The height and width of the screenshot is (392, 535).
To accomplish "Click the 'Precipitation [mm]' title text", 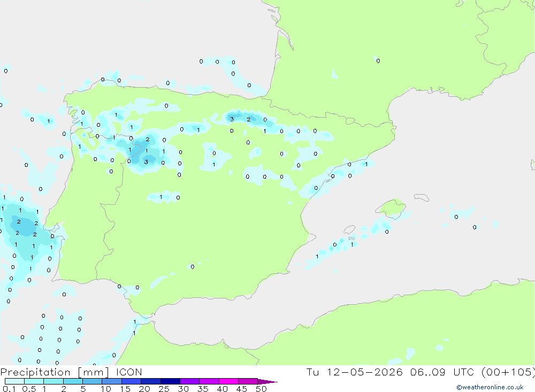I will pos(55,372).
